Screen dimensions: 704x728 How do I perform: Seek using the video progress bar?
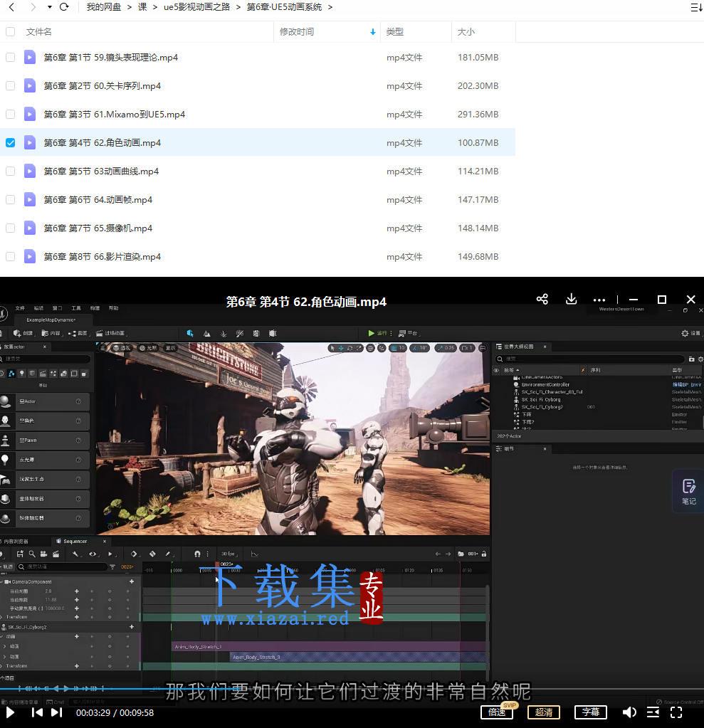pyautogui.click(x=352, y=690)
